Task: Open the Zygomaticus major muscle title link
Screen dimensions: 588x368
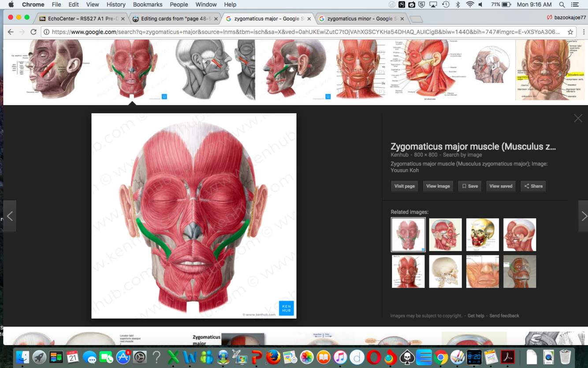Action: 473,146
